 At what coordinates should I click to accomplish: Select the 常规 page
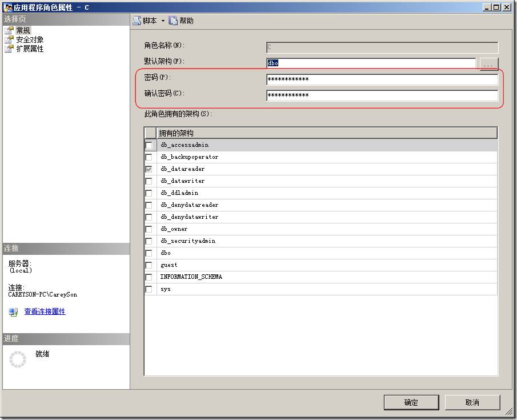point(23,30)
